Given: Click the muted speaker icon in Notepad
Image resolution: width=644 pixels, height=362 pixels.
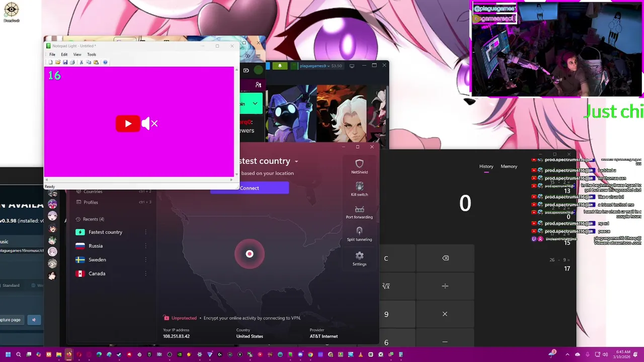Looking at the screenshot, I should pos(150,124).
